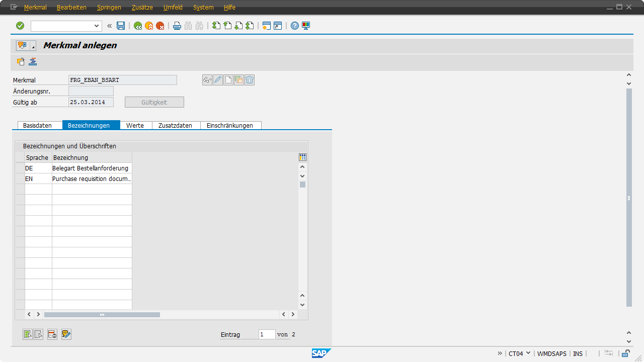Viewport: 644px width, 362px height.
Task: Toggle the lock icon in status bar
Action: click(x=626, y=353)
